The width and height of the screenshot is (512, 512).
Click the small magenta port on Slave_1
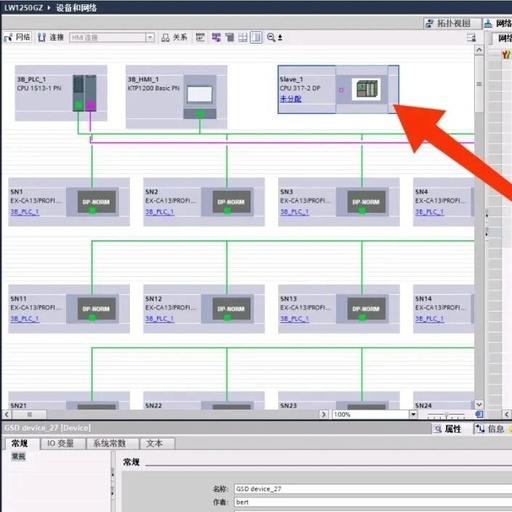click(x=341, y=90)
